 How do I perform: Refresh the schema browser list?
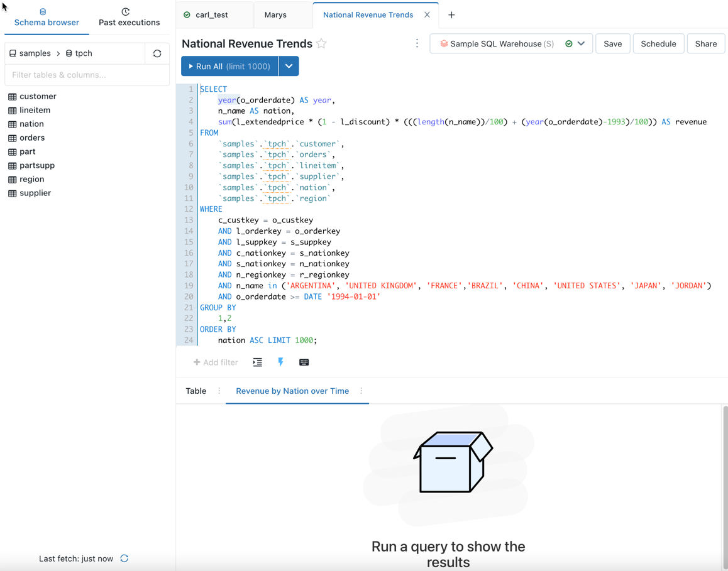157,53
